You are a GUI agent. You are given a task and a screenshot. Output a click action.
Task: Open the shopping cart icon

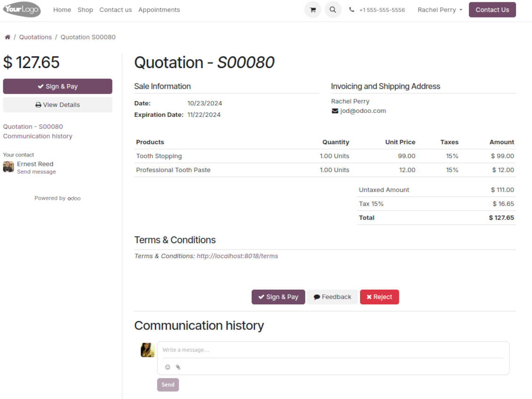pyautogui.click(x=313, y=10)
